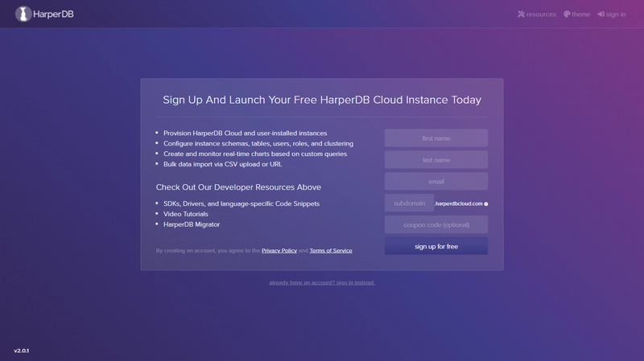The height and width of the screenshot is (361, 644).
Task: Select the subdomain input field
Action: click(409, 203)
